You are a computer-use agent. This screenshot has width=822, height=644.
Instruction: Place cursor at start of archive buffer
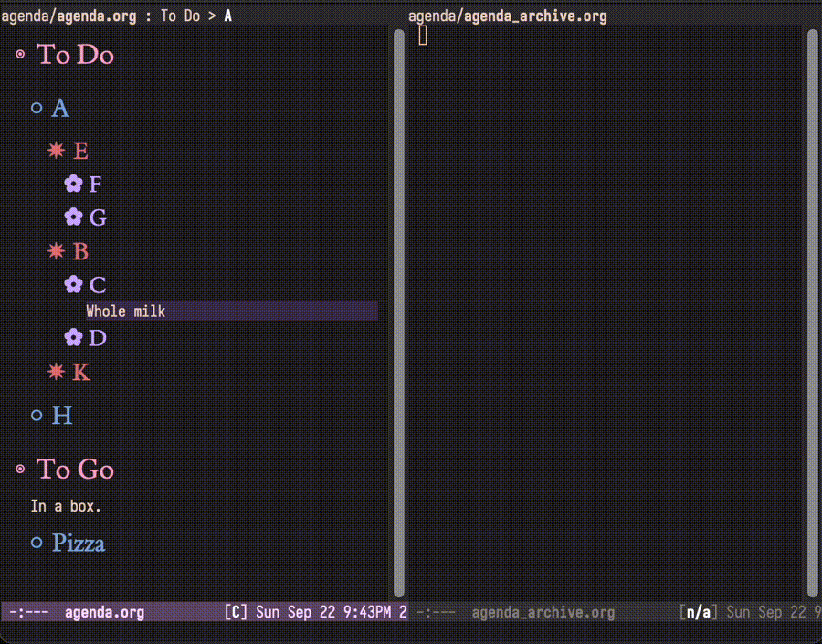pos(423,36)
